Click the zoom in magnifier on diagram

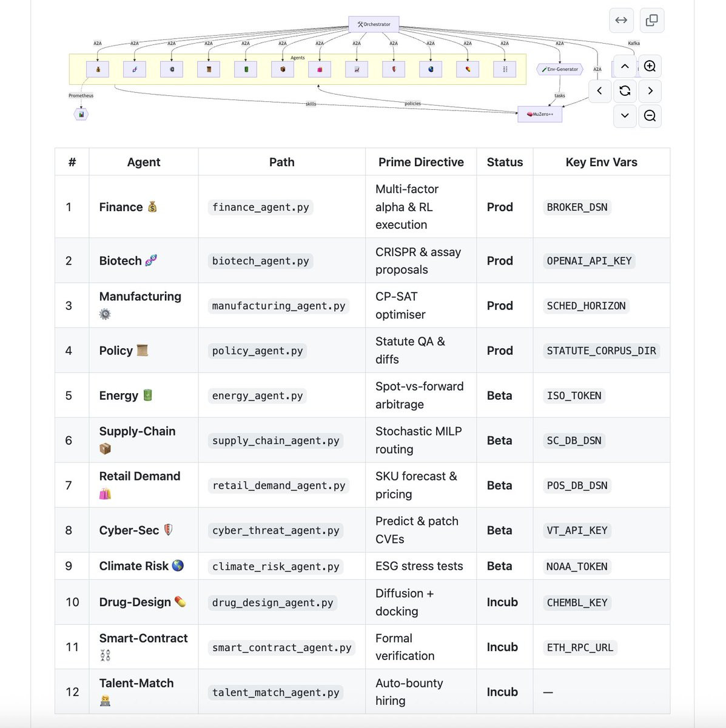[650, 66]
